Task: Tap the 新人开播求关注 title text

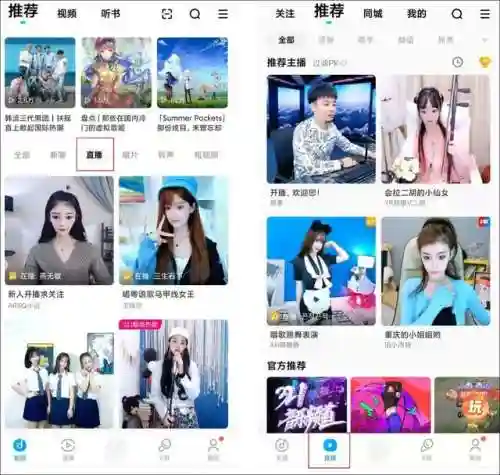Action: [36, 294]
